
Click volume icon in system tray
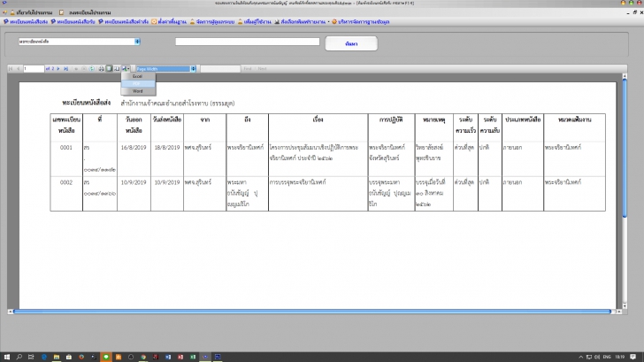[597, 357]
